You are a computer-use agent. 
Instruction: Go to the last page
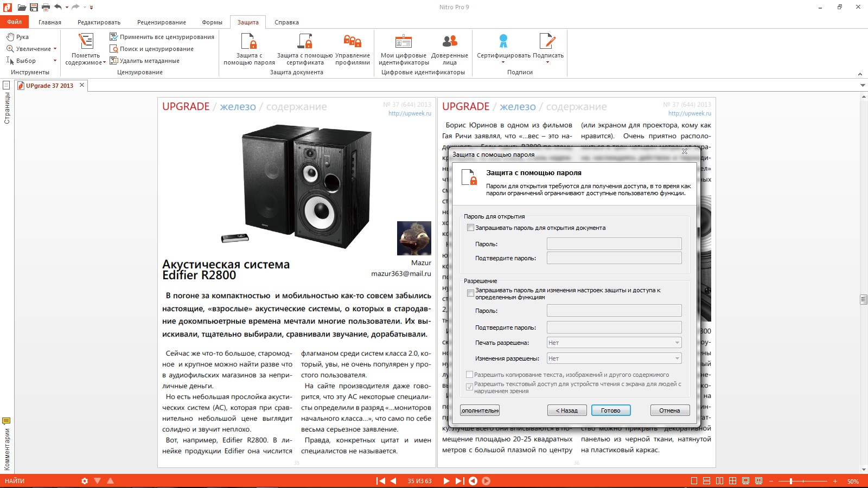tap(459, 481)
